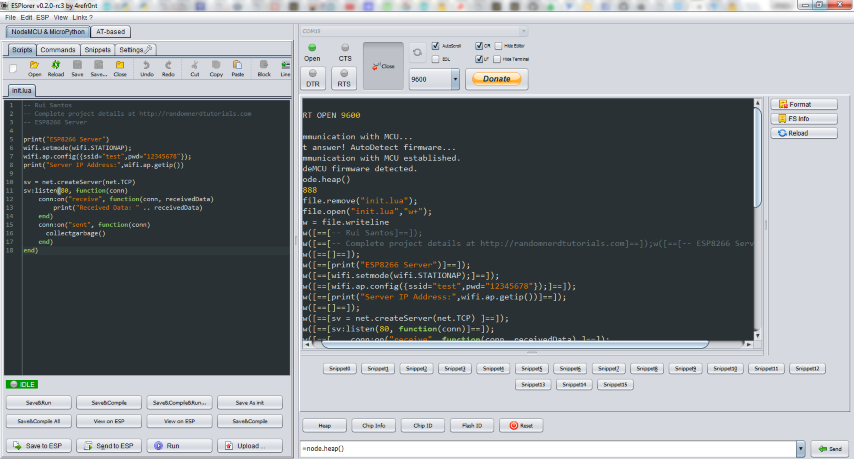The width and height of the screenshot is (854, 459).
Task: Check the Hide Terminal checkbox
Action: (497, 59)
